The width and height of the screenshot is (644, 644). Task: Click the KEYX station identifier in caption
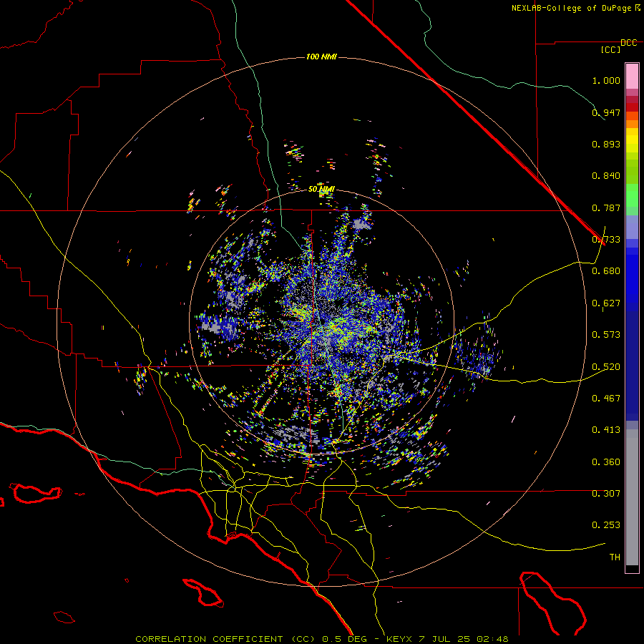401,639
